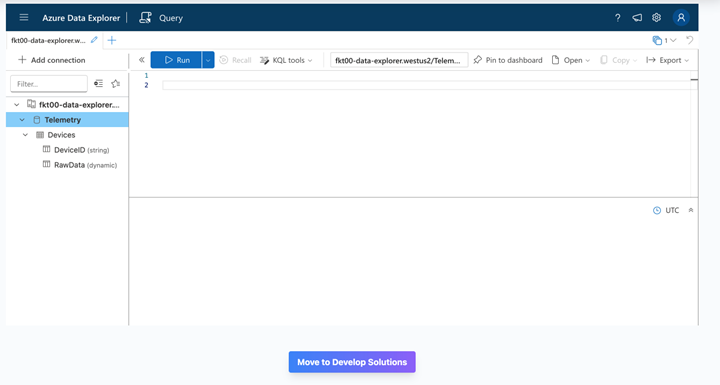Click the Query section icon in header
Screen dimensions: 720x385
pyautogui.click(x=145, y=17)
